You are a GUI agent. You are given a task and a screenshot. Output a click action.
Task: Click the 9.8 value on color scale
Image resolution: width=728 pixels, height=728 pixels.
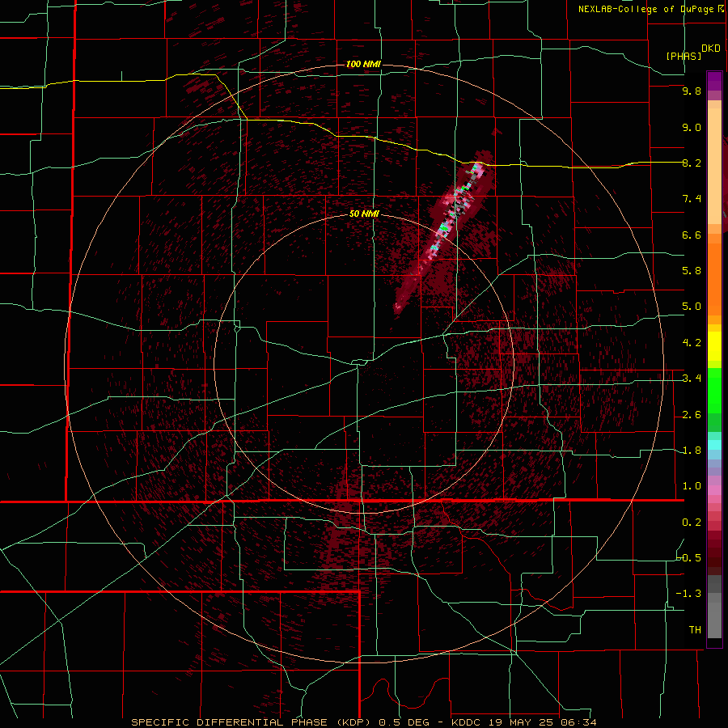692,91
